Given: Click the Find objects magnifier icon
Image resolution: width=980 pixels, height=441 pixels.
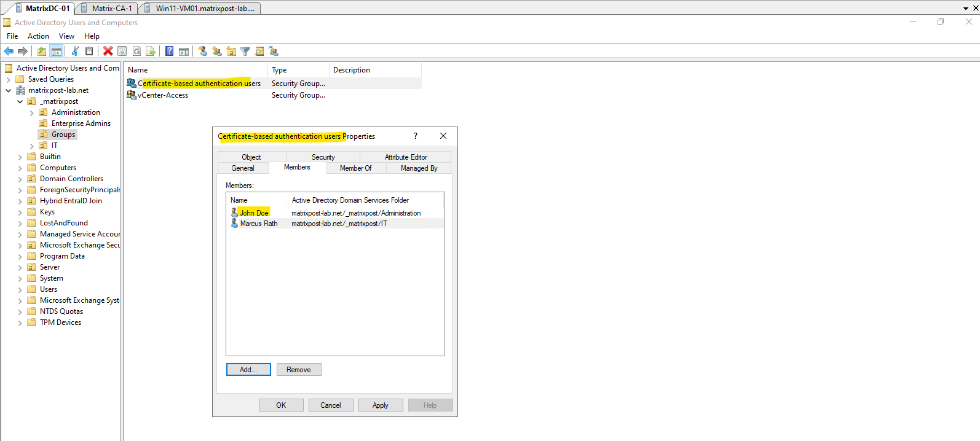Looking at the screenshot, I should pos(259,51).
